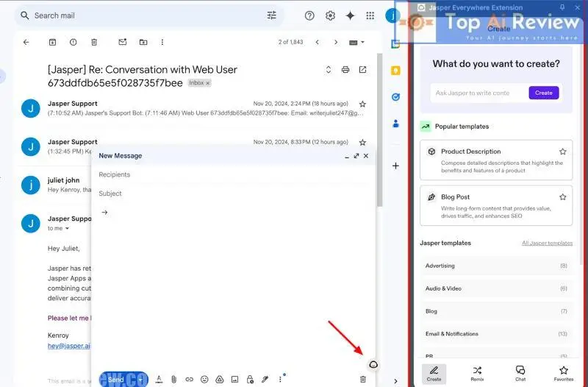Open Blog Post template card
This screenshot has height=387, width=588.
coord(496,206)
